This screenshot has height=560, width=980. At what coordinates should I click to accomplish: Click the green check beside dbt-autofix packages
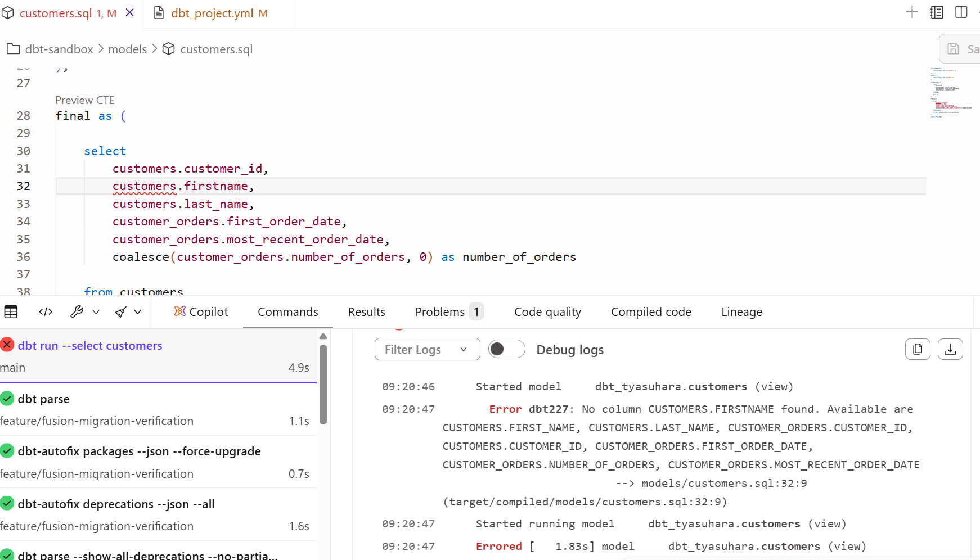7,451
